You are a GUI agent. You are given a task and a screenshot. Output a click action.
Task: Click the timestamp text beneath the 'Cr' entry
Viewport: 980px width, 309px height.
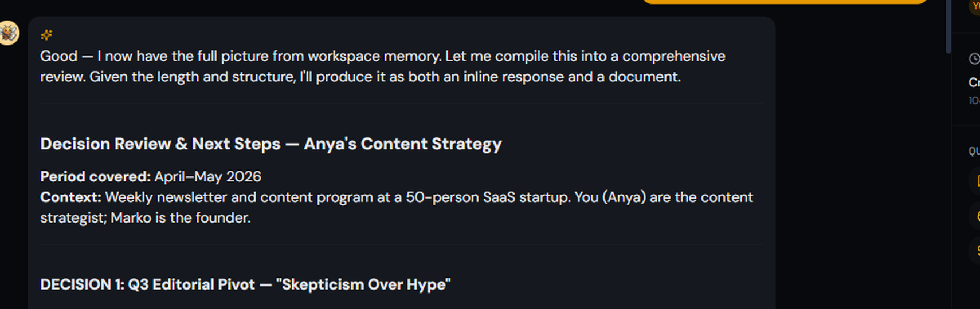click(x=974, y=101)
